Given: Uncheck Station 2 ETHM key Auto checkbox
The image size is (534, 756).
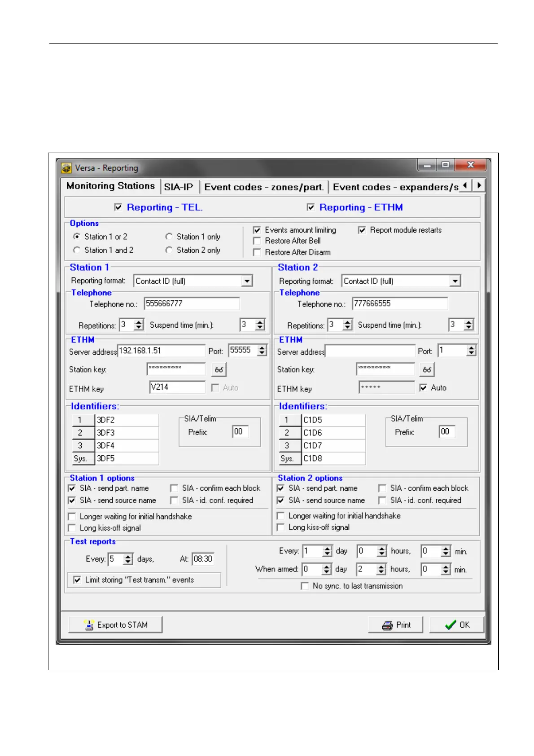Looking at the screenshot, I should tap(423, 388).
